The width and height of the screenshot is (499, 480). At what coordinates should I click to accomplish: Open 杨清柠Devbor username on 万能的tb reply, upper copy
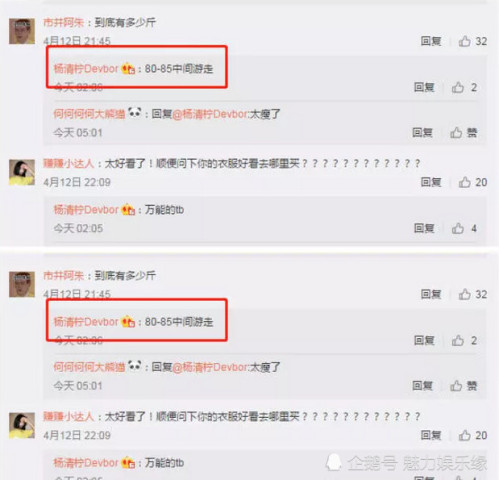[86, 210]
